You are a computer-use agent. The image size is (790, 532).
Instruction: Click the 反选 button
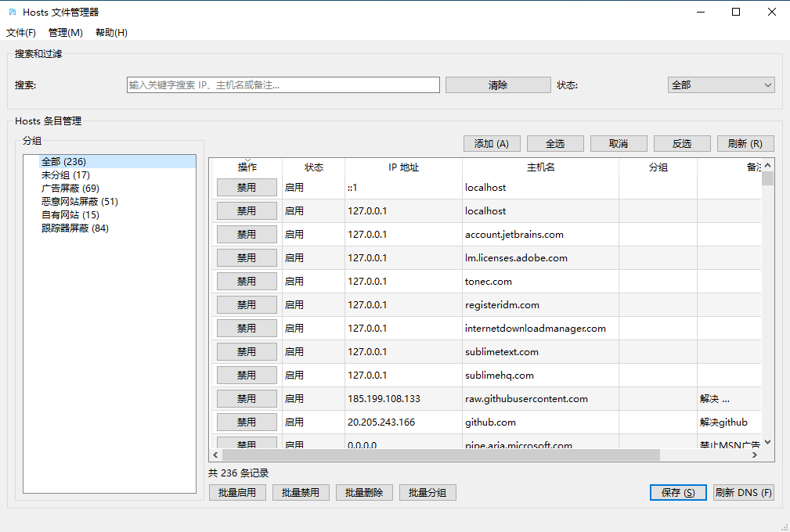point(682,144)
